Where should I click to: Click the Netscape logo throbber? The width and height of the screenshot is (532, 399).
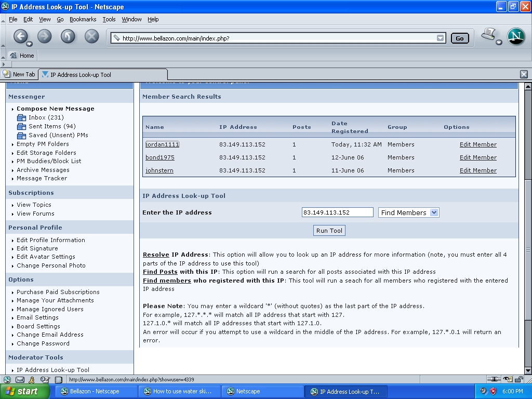[515, 36]
